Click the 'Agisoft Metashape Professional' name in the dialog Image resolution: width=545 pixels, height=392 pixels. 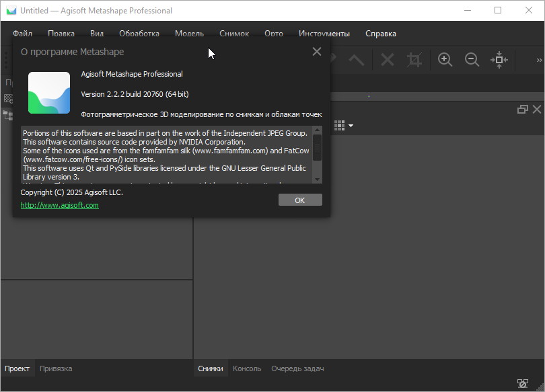pos(132,74)
